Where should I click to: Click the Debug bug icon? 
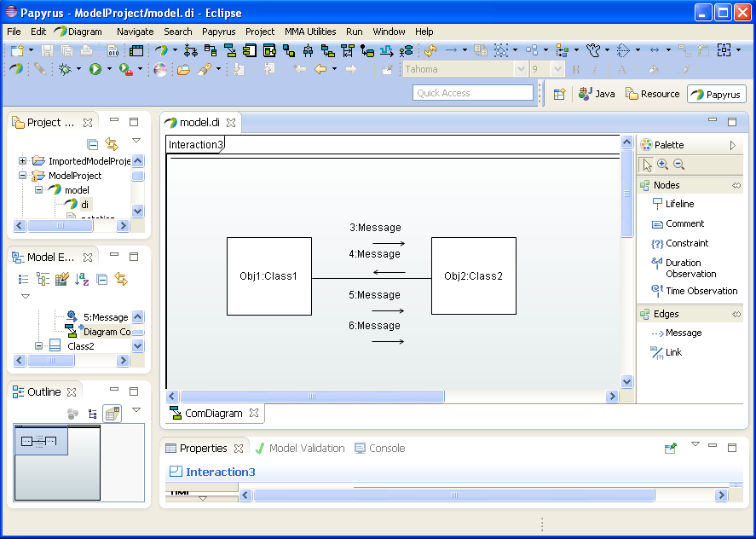(x=65, y=69)
